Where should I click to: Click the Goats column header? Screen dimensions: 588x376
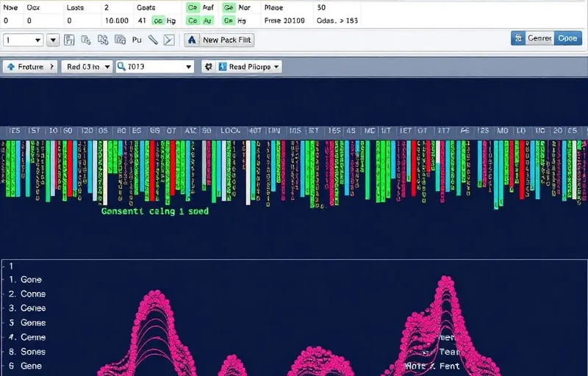click(146, 7)
